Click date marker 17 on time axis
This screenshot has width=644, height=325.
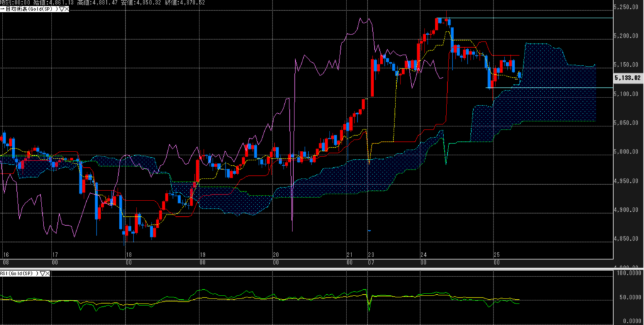[x=55, y=255]
